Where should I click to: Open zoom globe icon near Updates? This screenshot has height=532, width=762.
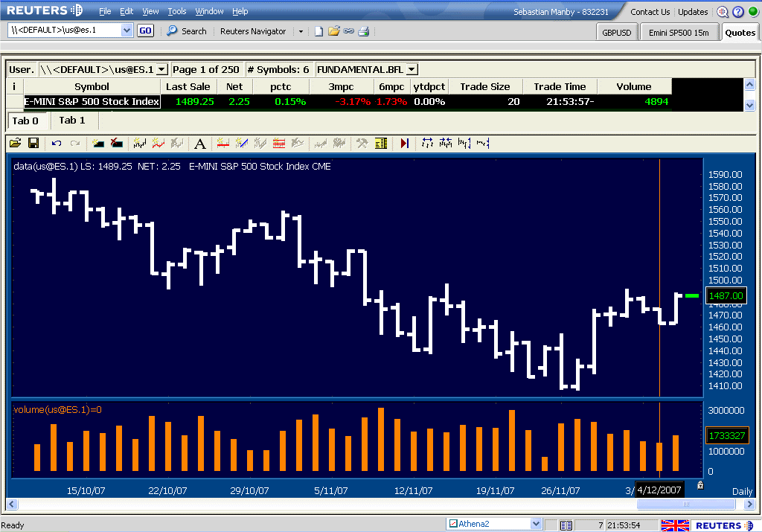click(723, 12)
